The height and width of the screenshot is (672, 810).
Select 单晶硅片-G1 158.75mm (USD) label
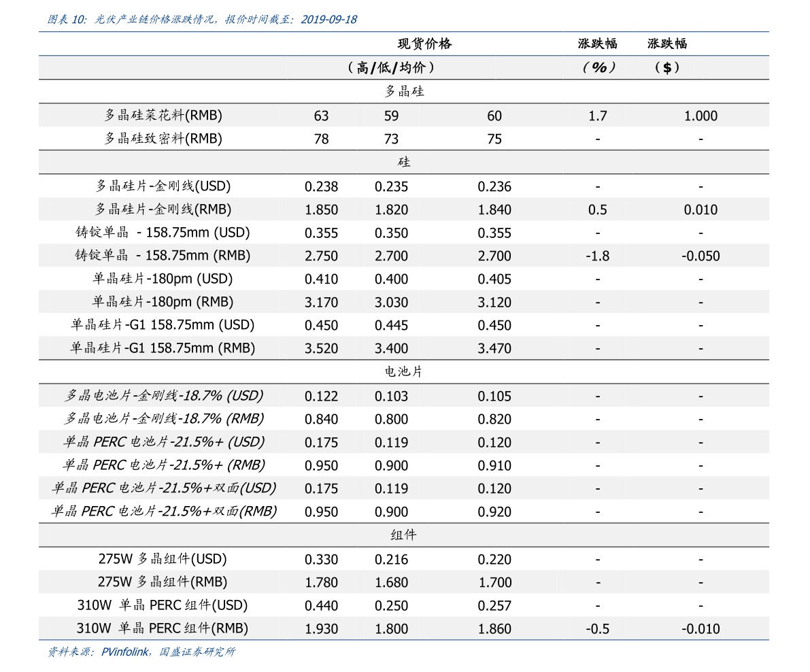163,325
